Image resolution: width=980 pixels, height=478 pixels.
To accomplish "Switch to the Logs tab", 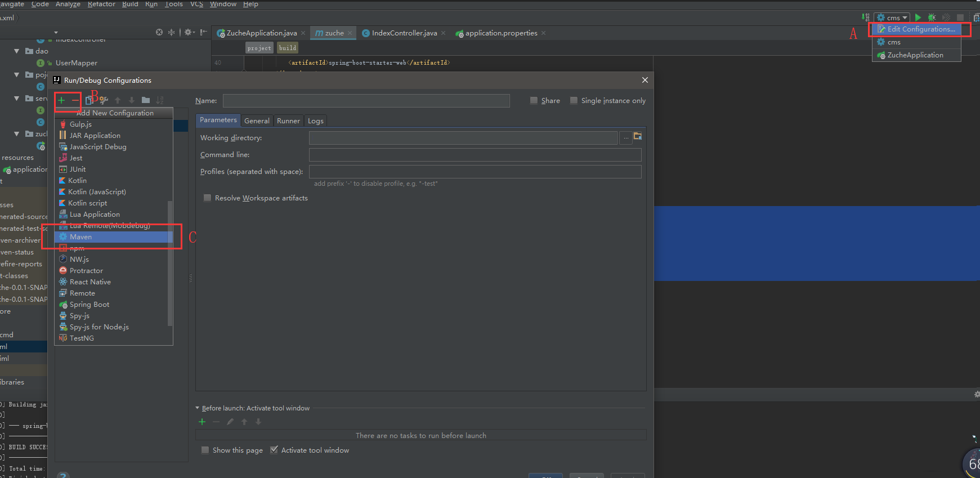I will point(316,120).
